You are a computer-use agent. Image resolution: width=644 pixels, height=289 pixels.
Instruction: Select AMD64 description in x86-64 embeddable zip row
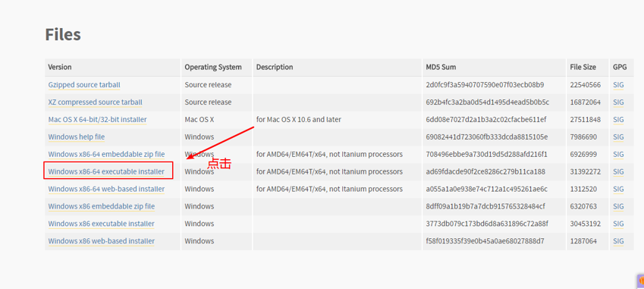click(x=329, y=154)
